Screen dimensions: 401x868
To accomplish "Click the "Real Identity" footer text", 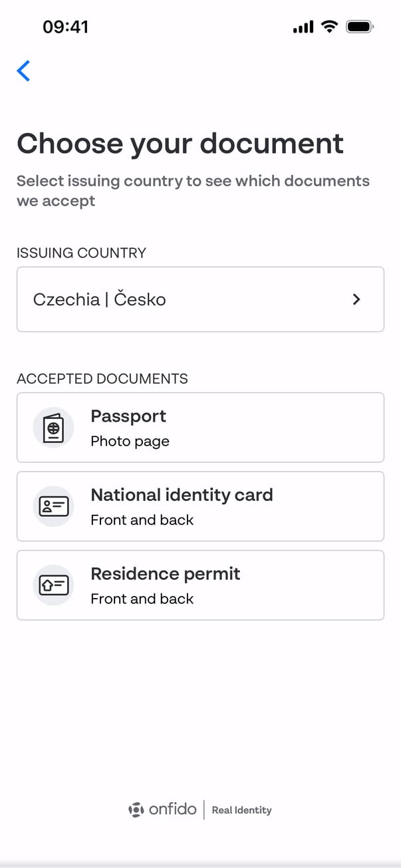I will (x=241, y=810).
